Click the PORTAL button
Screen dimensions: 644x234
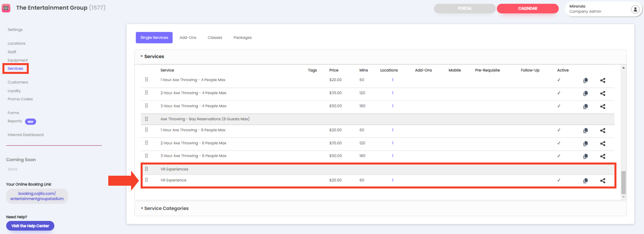(465, 8)
